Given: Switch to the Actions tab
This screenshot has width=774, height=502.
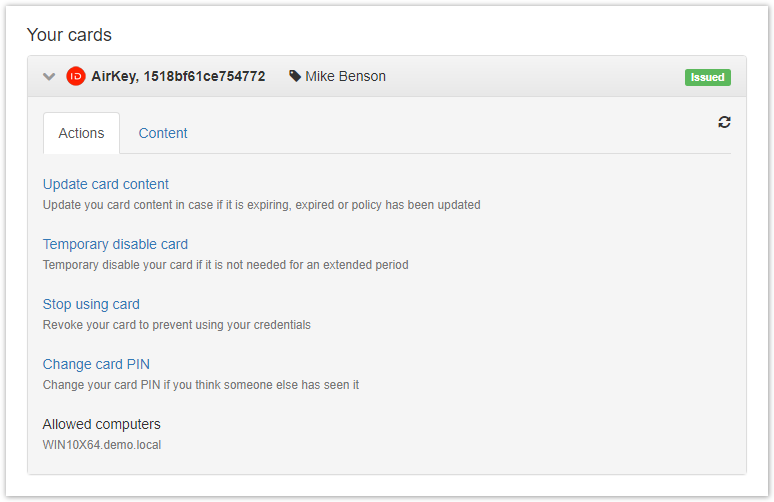Looking at the screenshot, I should [81, 133].
